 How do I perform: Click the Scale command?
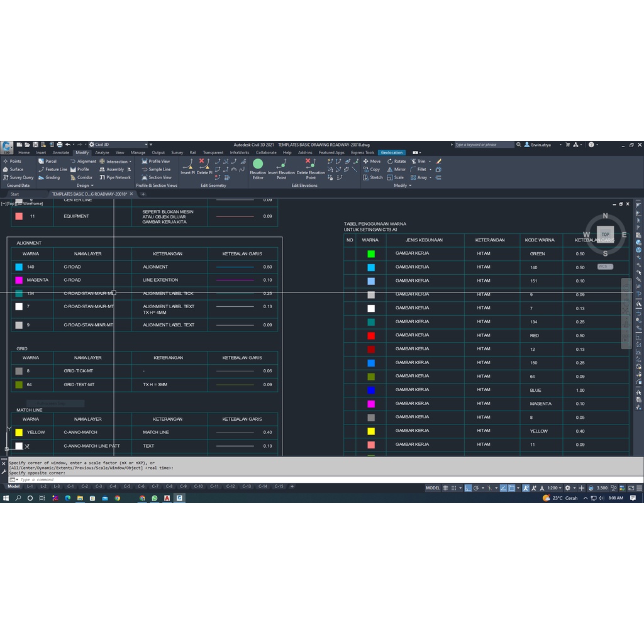pos(395,177)
